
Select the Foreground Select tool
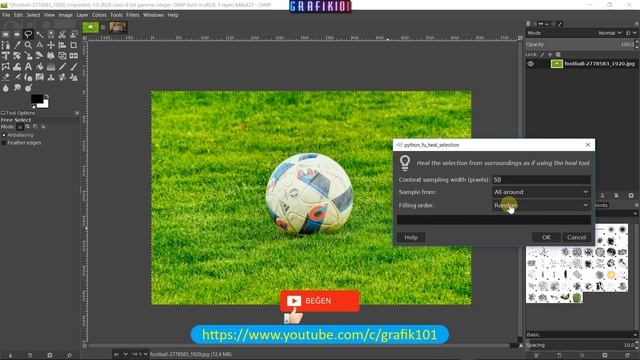73,34
